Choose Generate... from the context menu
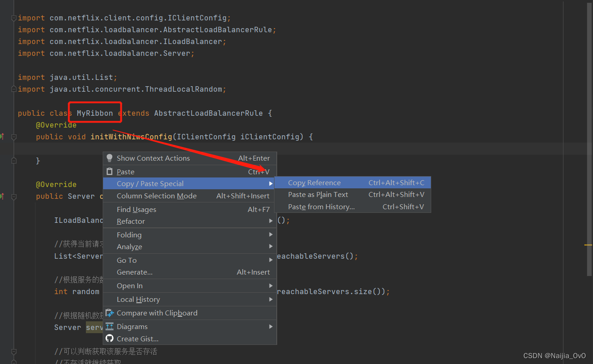The image size is (593, 364). click(190, 272)
